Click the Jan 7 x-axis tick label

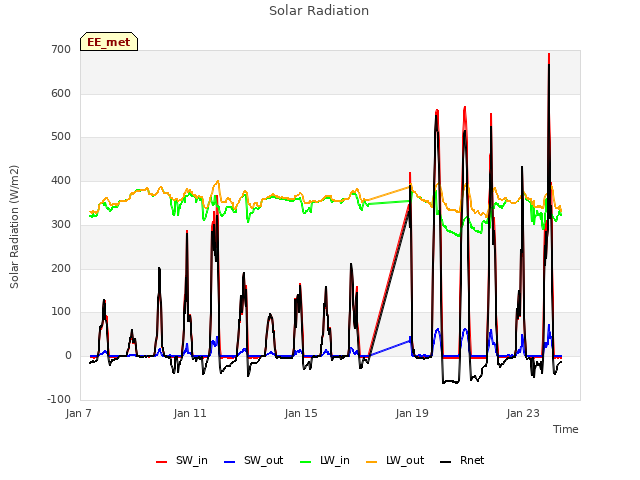pyautogui.click(x=78, y=413)
